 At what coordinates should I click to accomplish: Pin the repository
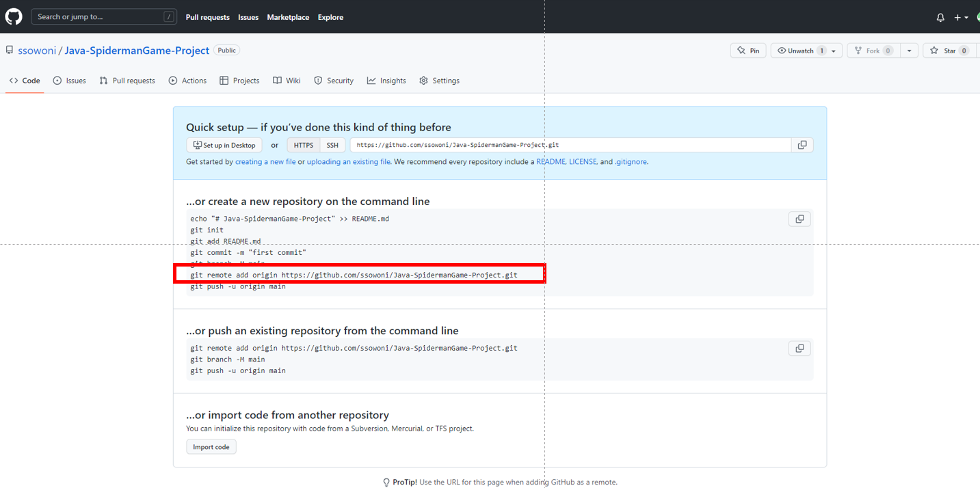coord(748,51)
